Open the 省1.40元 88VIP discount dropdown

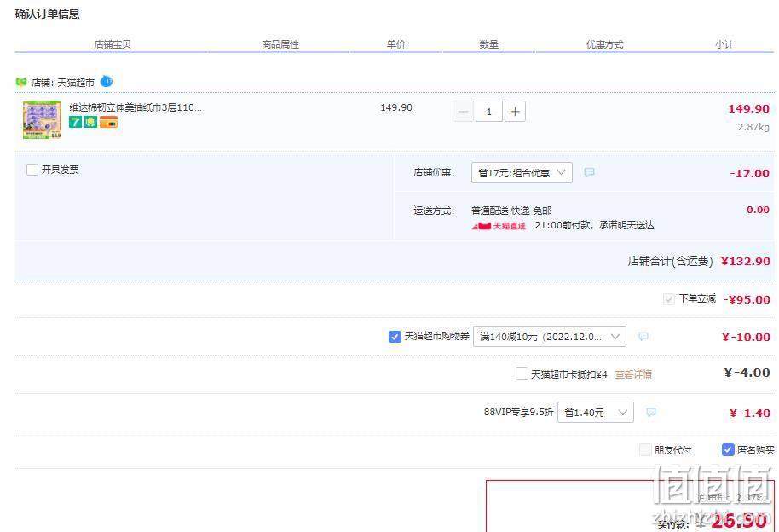click(596, 412)
